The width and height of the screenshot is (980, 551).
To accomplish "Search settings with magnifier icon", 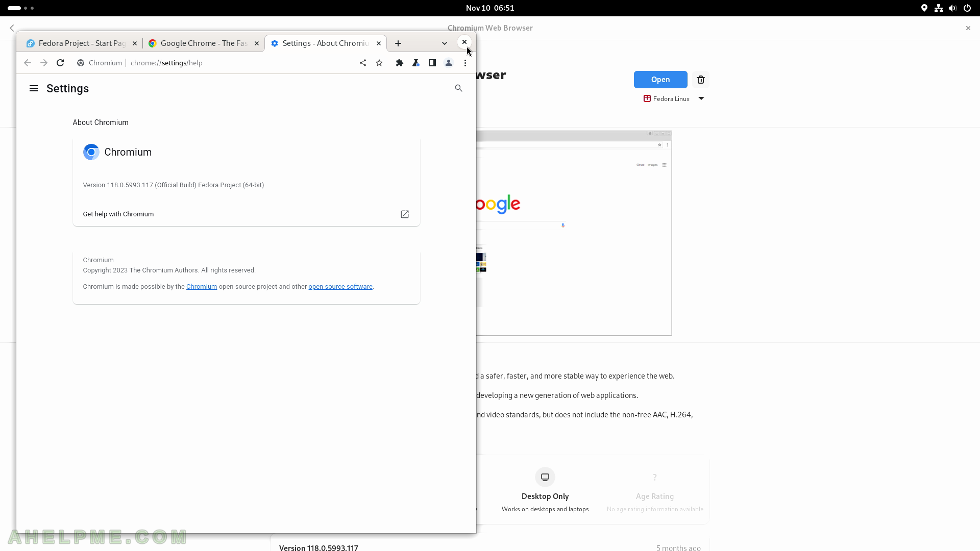I will tap(458, 88).
